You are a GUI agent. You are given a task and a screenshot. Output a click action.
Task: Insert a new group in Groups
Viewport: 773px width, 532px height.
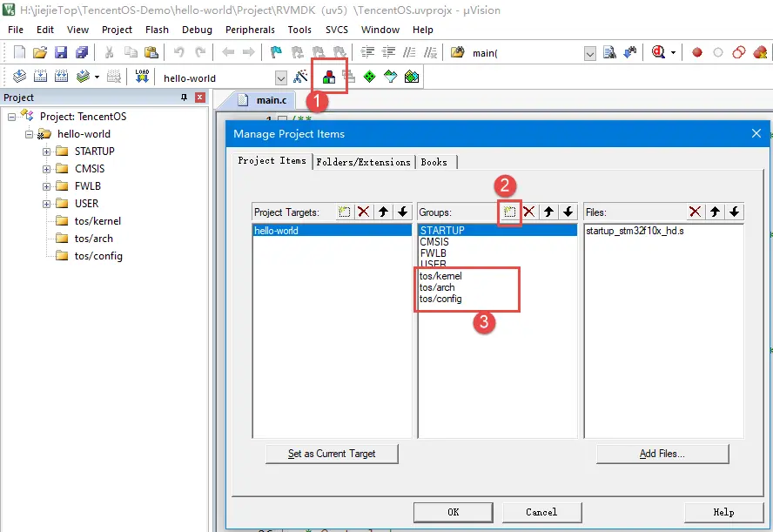coord(509,212)
